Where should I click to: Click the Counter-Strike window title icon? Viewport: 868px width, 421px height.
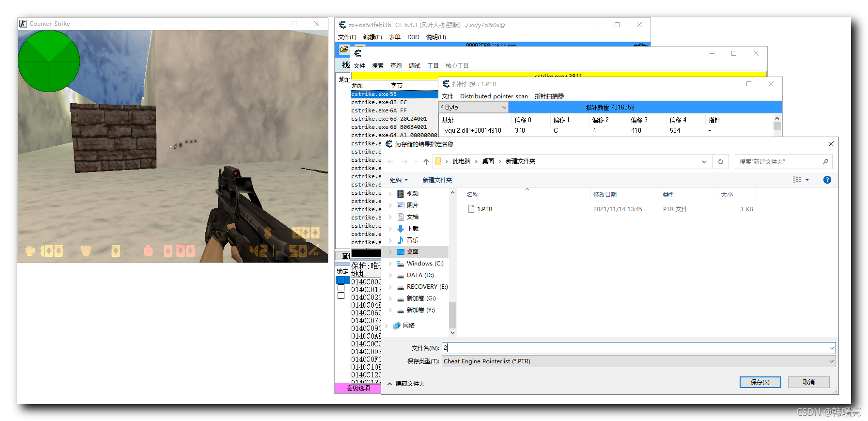[x=23, y=24]
